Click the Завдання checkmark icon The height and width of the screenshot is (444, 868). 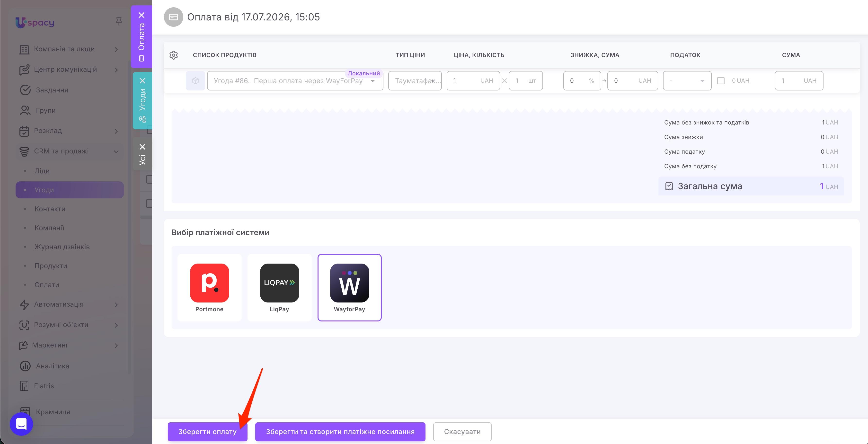(25, 90)
